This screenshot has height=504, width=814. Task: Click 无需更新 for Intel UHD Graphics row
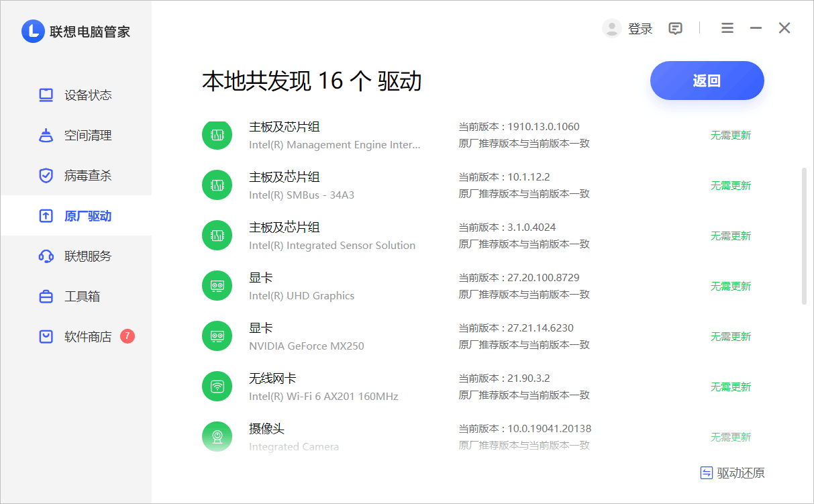coord(731,286)
